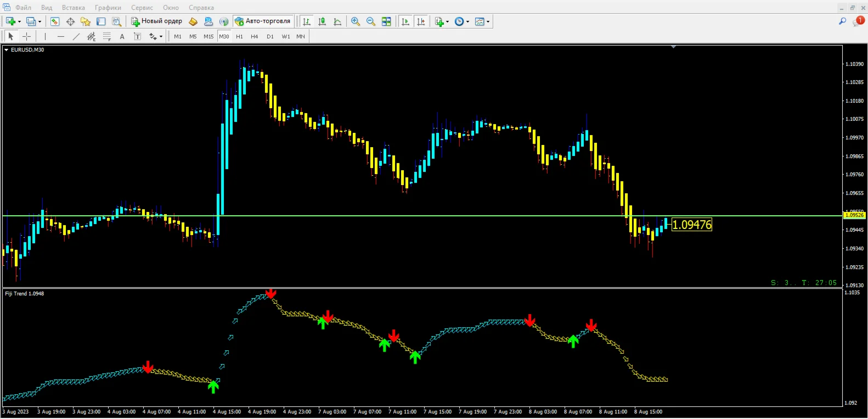The width and height of the screenshot is (868, 419).
Task: Switch to W1 timeframe
Action: [x=286, y=36]
